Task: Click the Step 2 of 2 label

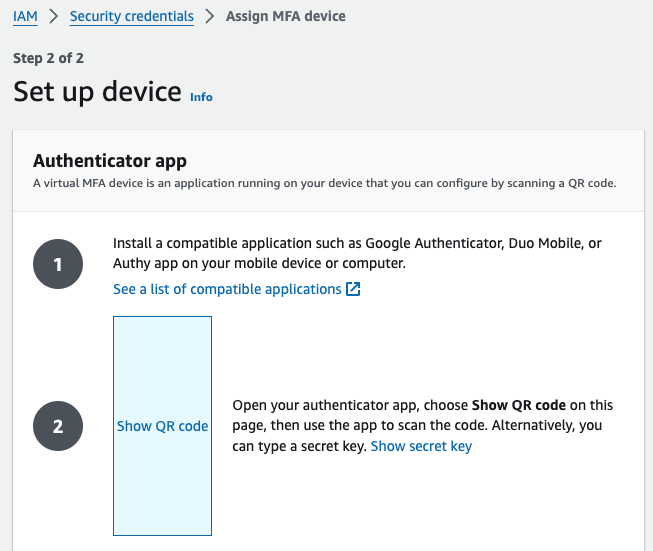Action: point(48,59)
